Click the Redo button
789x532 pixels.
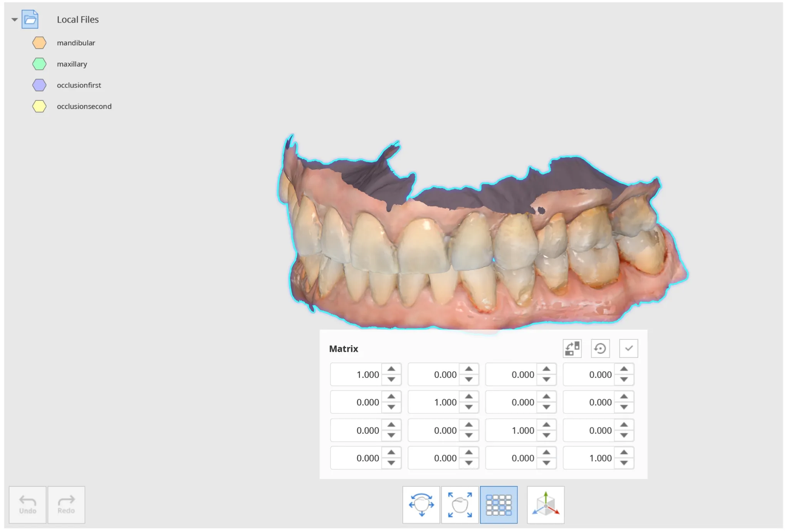click(66, 504)
